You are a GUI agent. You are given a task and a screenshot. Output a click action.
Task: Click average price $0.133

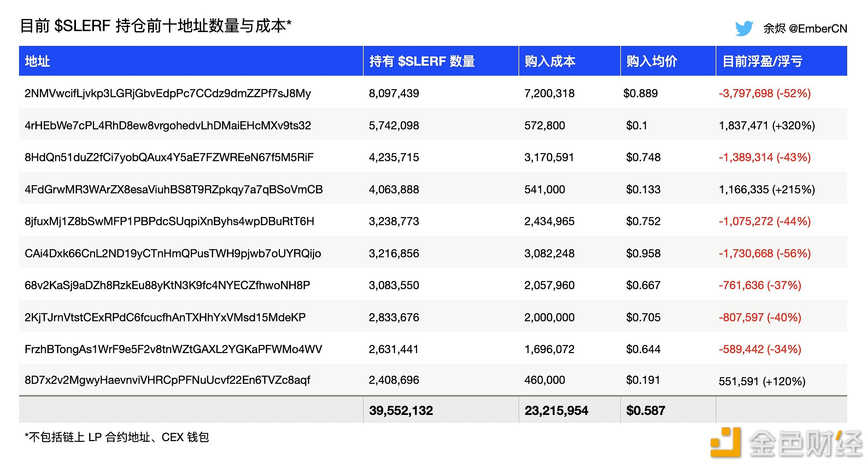tap(643, 189)
